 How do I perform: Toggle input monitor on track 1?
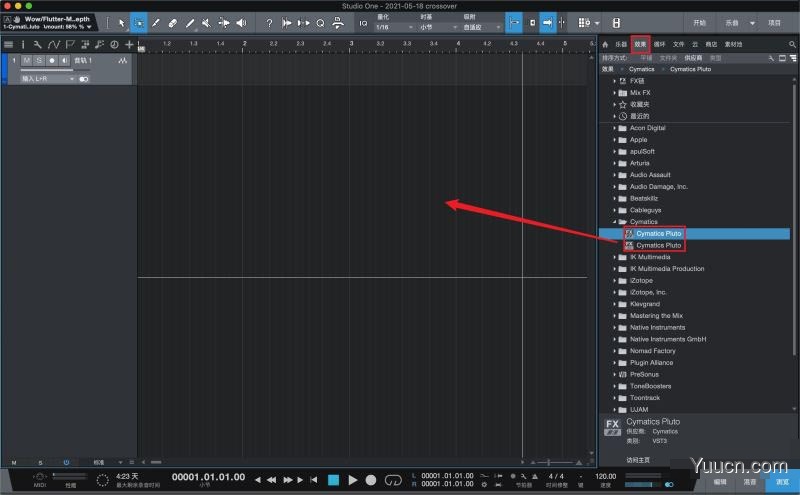pyautogui.click(x=64, y=61)
